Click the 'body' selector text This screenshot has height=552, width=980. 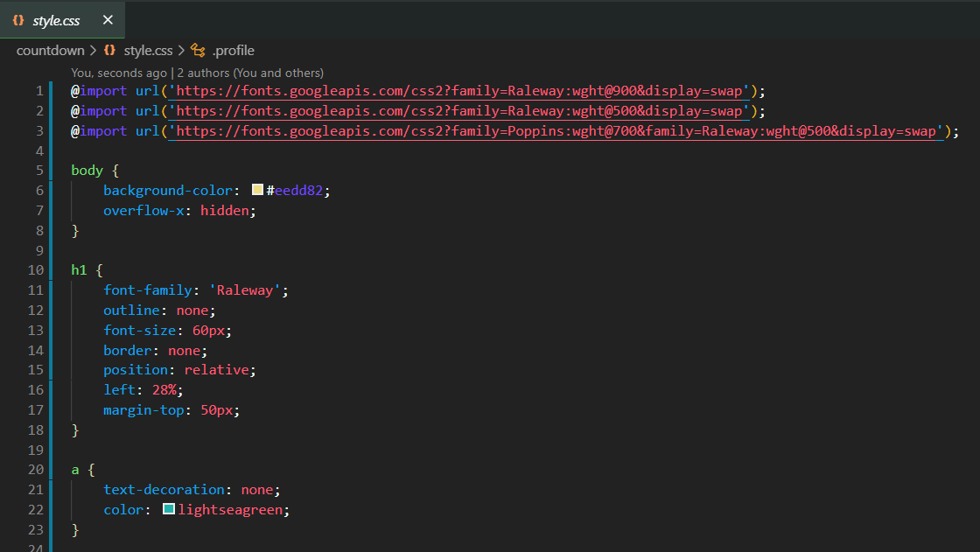click(x=87, y=171)
